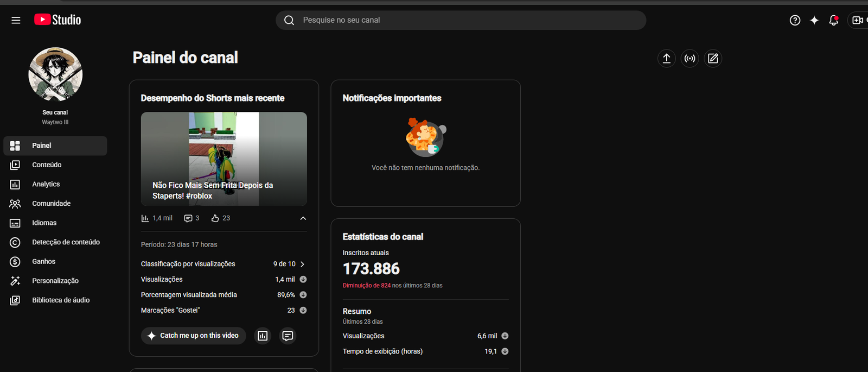Open Conteúdo in the sidebar
Screen dimensions: 868x372
[55, 165]
